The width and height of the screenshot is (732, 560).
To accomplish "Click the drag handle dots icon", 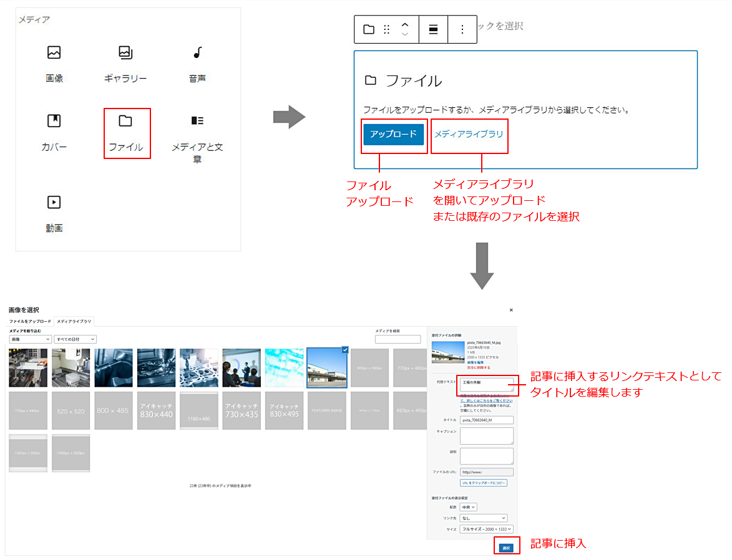I will point(386,29).
